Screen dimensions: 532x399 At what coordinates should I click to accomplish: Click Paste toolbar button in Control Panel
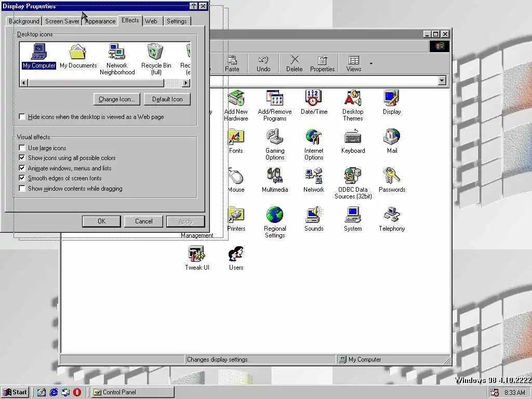coord(232,64)
